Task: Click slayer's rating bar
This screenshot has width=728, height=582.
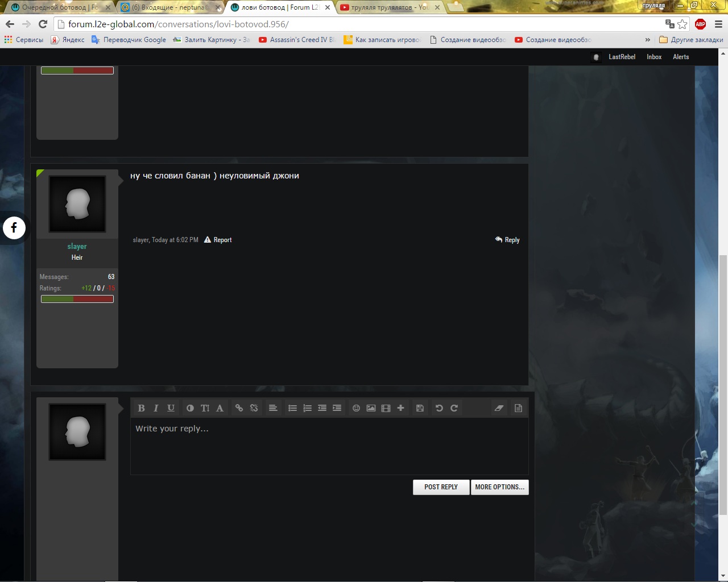Action: pyautogui.click(x=77, y=299)
